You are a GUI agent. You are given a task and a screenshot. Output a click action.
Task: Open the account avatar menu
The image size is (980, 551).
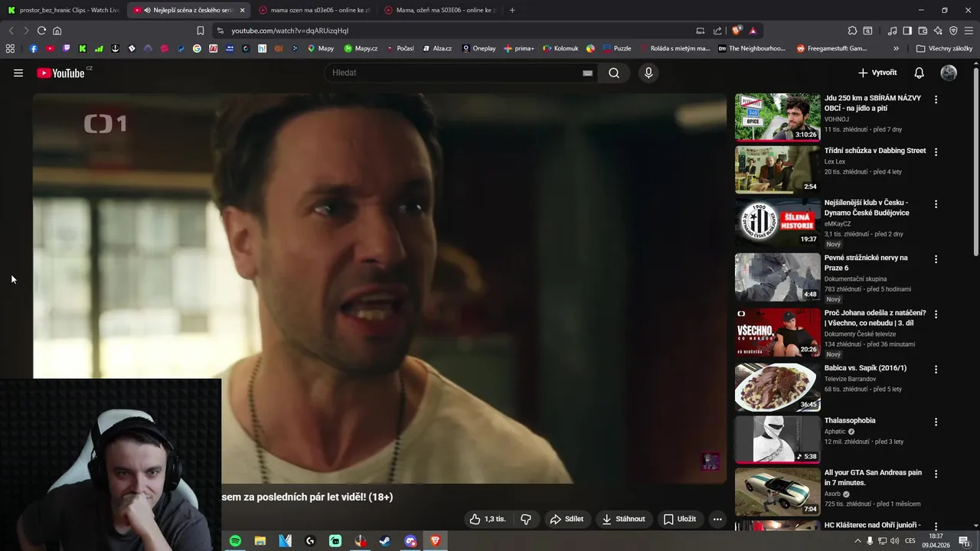(949, 73)
